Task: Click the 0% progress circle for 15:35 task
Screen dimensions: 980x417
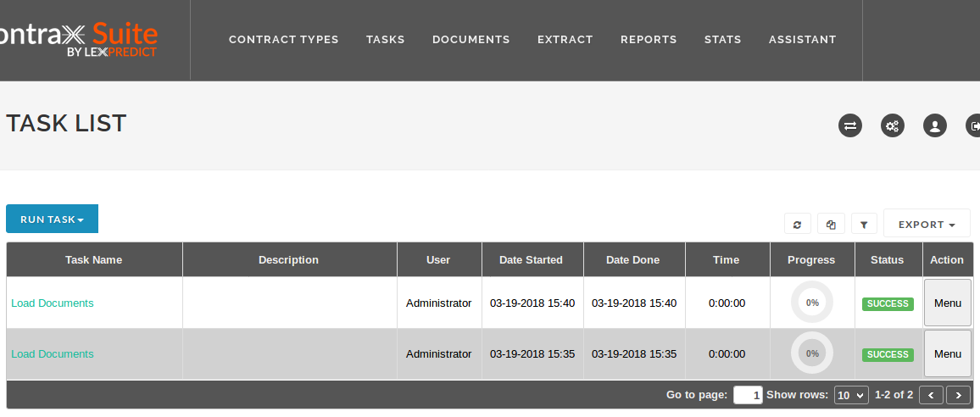Action: point(812,353)
